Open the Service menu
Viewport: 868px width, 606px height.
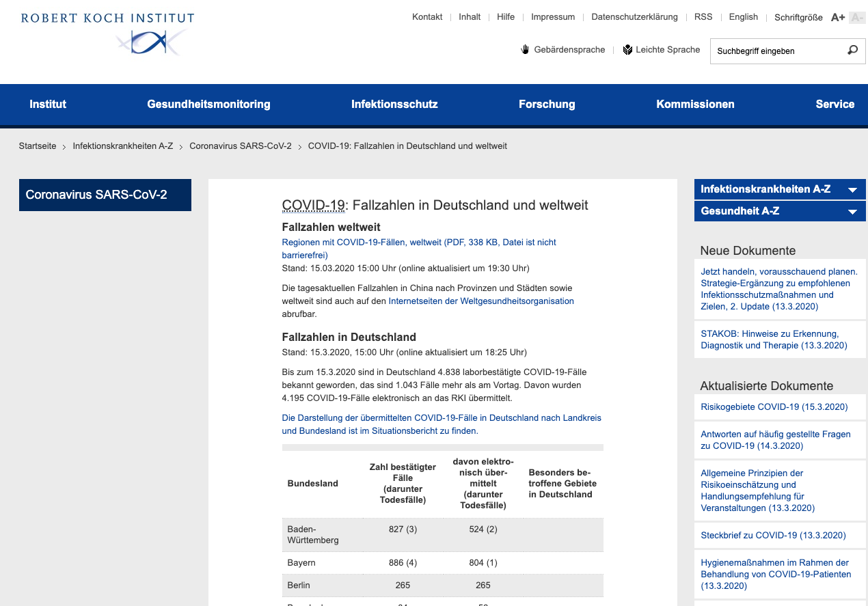pyautogui.click(x=835, y=104)
